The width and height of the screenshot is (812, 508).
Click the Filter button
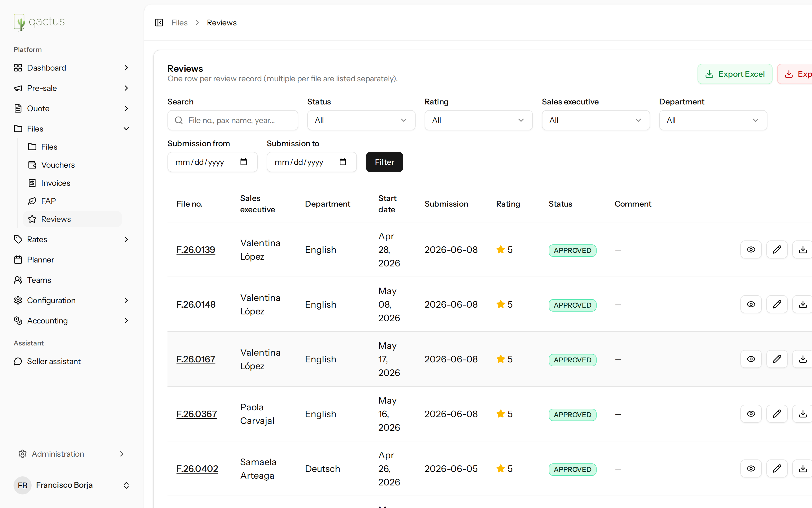tap(384, 162)
